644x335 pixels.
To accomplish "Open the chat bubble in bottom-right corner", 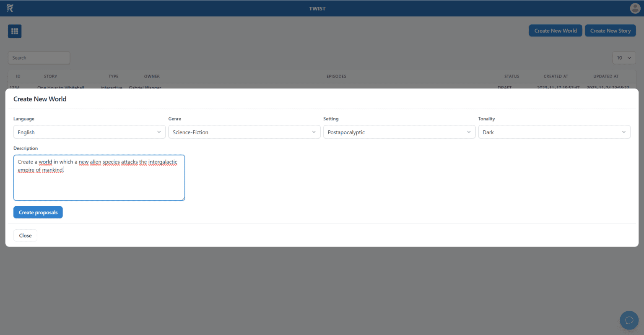I will (x=629, y=320).
